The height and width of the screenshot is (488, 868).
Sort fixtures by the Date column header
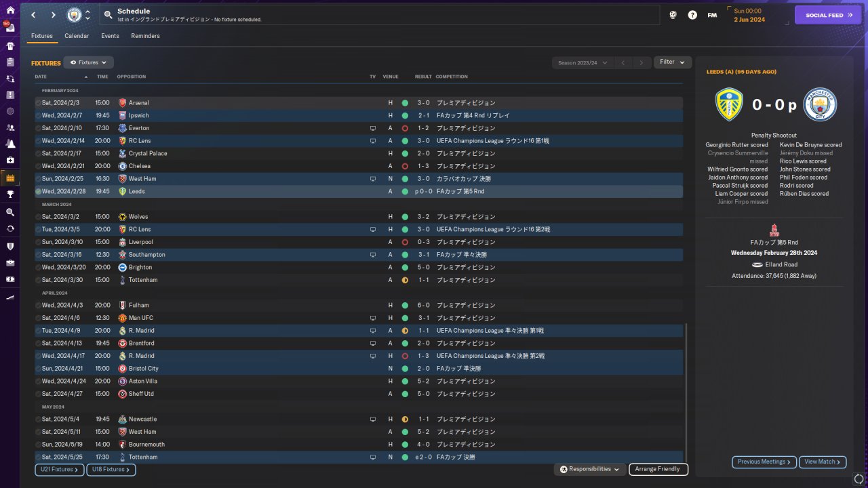[41, 77]
